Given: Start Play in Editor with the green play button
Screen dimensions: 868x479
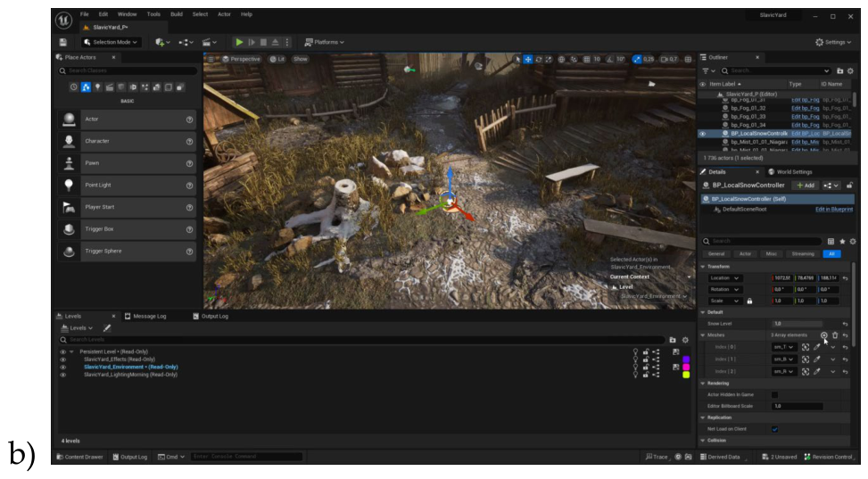Looking at the screenshot, I should click(x=239, y=42).
